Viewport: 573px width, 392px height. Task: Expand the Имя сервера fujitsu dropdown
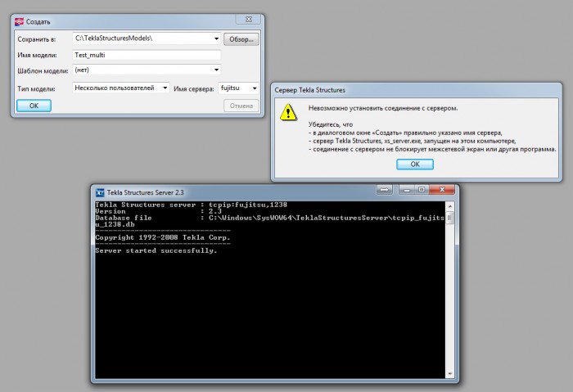(255, 88)
